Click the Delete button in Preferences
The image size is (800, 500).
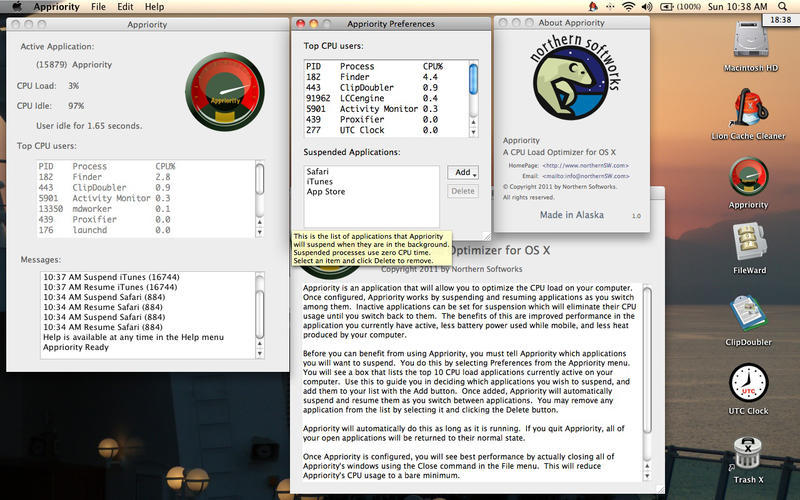[463, 191]
